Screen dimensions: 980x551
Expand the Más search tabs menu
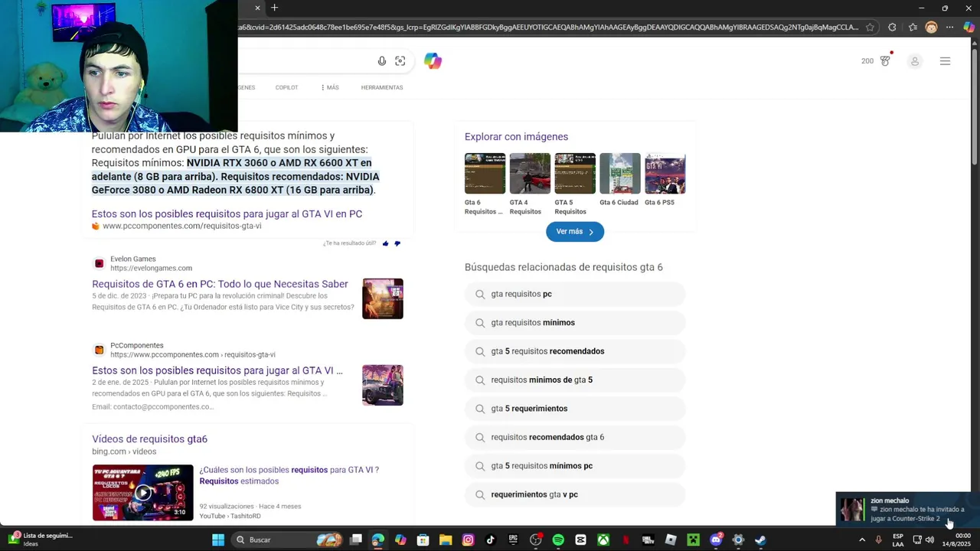[x=330, y=87]
